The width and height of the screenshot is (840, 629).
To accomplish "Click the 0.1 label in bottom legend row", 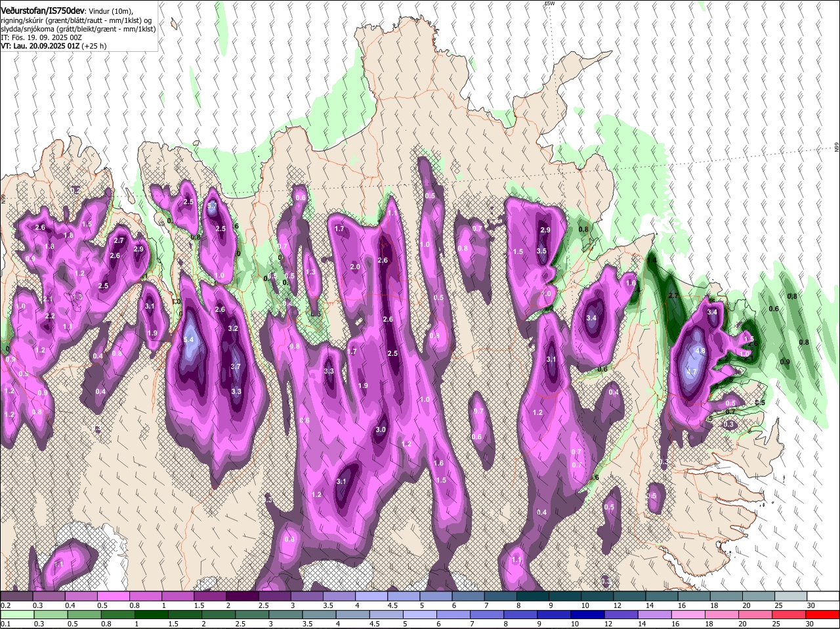I will point(5,624).
